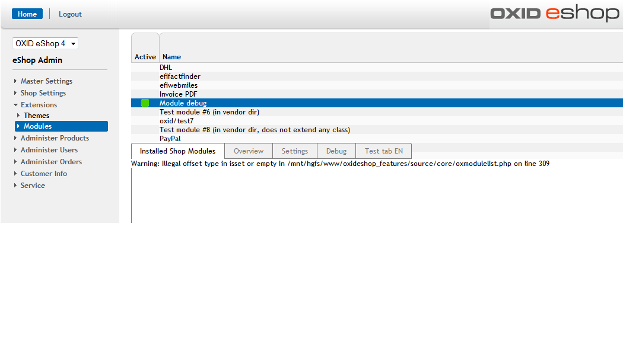Open the Settings tab
Viewport: 623px width, 364px height.
pyautogui.click(x=294, y=151)
